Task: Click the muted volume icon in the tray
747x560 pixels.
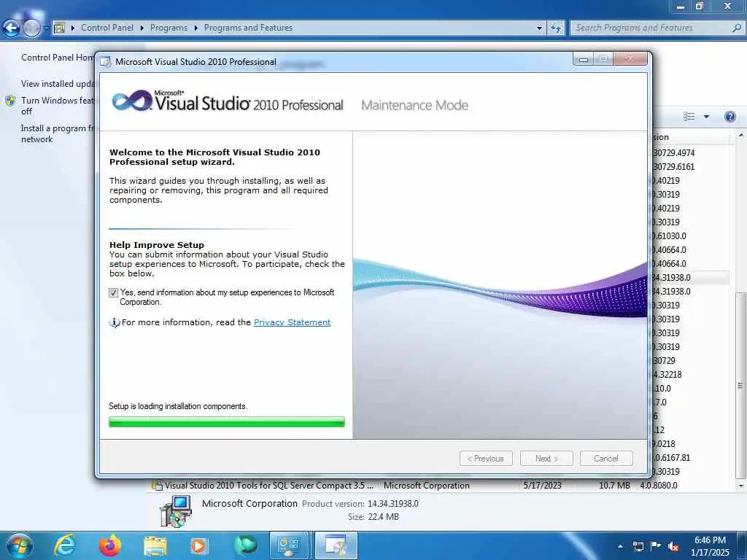Action: [673, 546]
